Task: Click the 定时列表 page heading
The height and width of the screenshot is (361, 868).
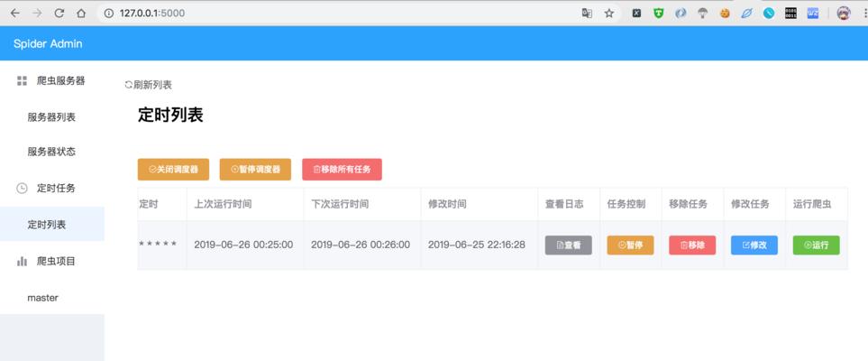Action: coord(170,115)
